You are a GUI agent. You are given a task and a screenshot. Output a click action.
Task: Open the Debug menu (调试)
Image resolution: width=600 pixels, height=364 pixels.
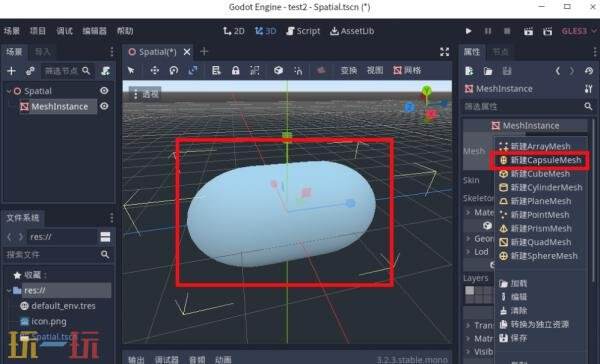click(x=64, y=31)
